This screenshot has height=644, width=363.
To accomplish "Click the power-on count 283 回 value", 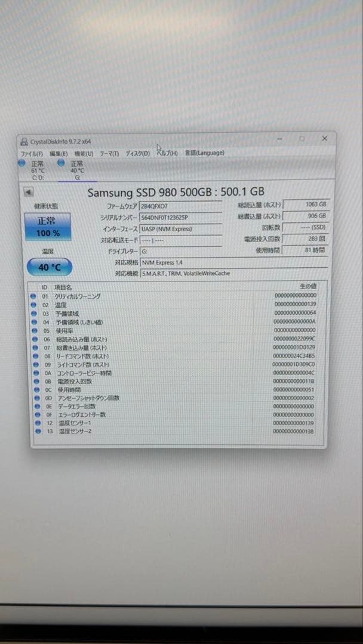I will [x=306, y=239].
